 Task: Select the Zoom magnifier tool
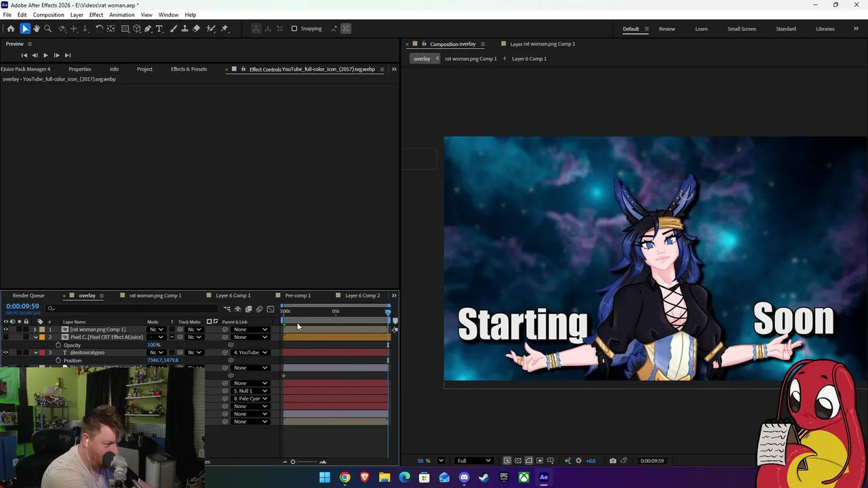coord(47,28)
